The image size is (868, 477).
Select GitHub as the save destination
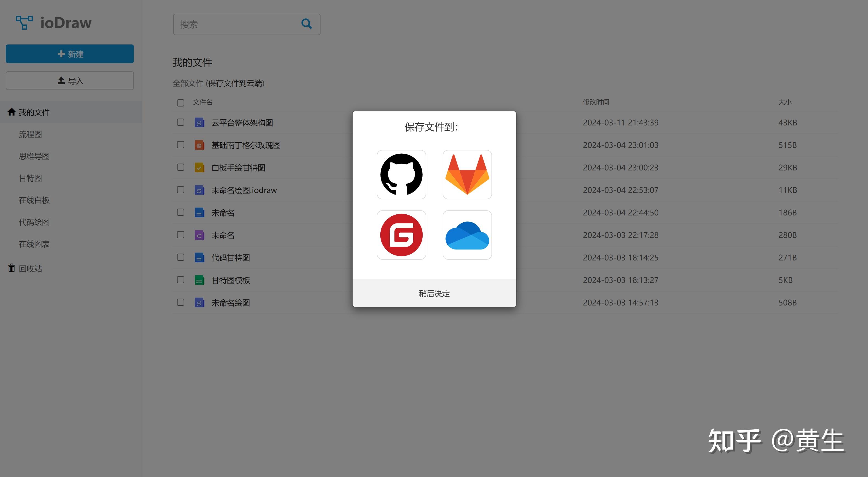coord(401,175)
